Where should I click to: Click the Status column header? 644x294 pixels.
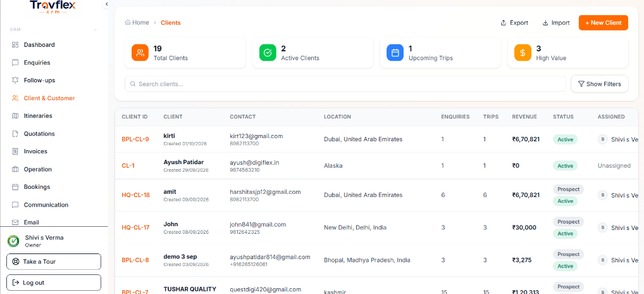click(x=563, y=117)
